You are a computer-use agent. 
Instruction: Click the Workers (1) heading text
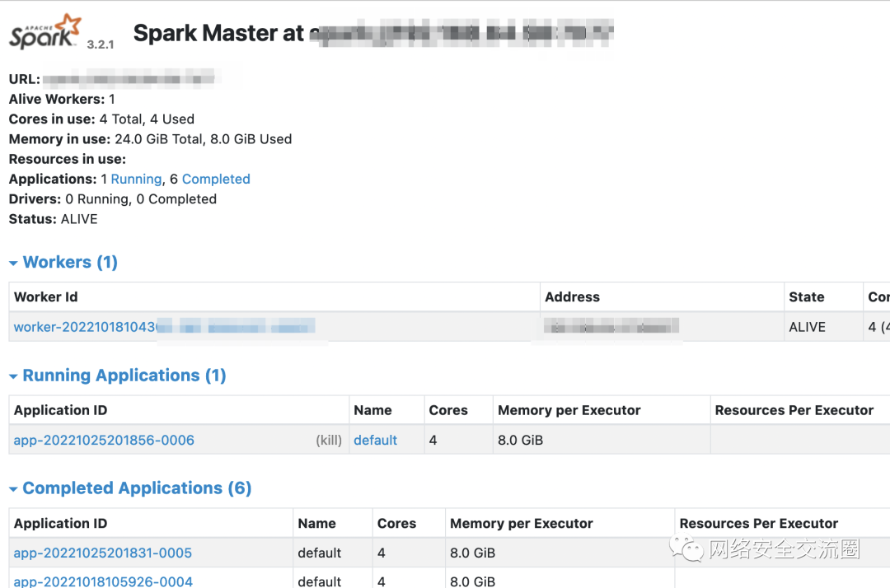70,262
